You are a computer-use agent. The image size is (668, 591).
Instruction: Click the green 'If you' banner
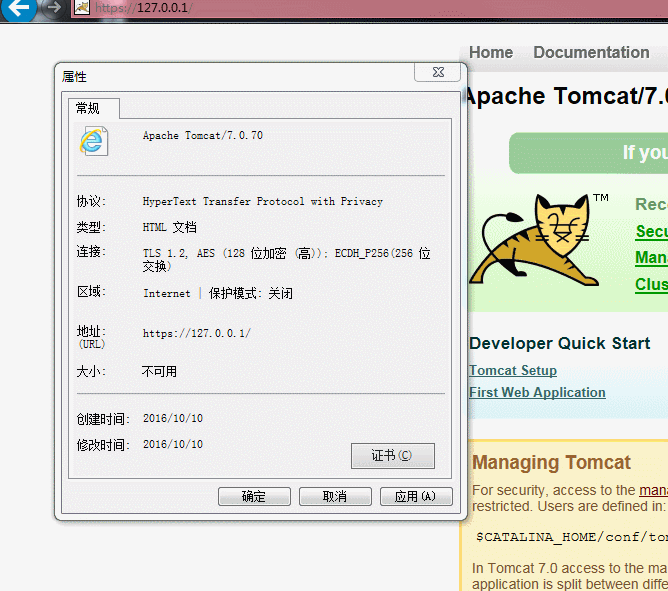coord(588,153)
